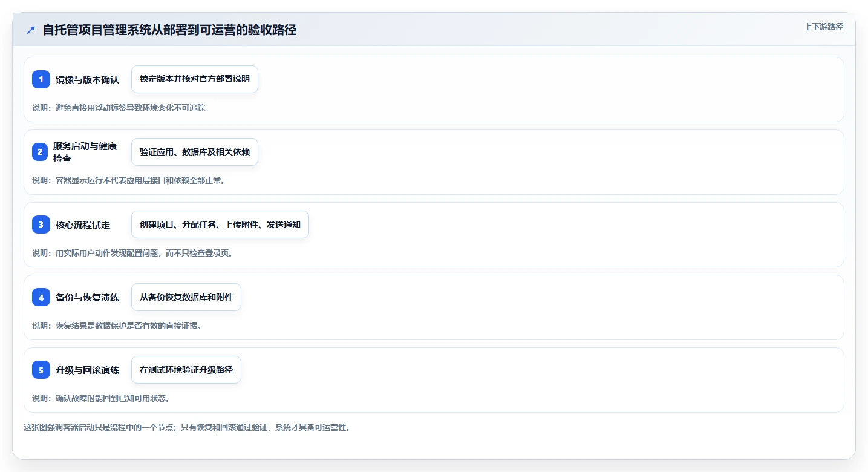The width and height of the screenshot is (868, 472).
Task: Select the 在测试环境验证升级路径 chip
Action: click(186, 370)
